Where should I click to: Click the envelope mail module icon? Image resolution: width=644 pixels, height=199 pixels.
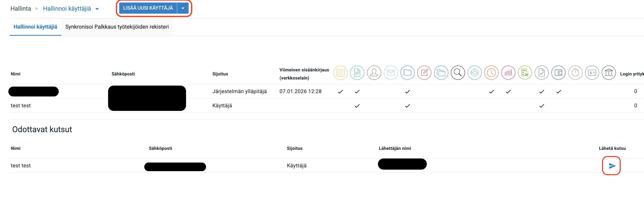391,73
